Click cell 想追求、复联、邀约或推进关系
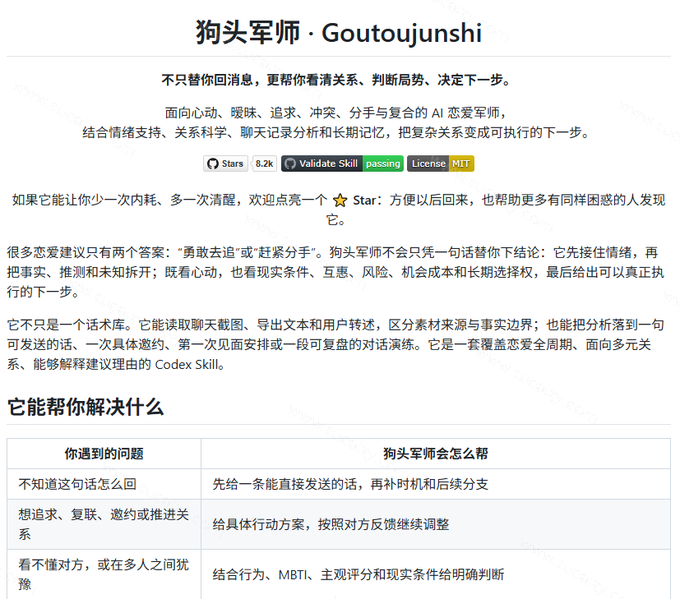This screenshot has height=599, width=680. coord(104,524)
